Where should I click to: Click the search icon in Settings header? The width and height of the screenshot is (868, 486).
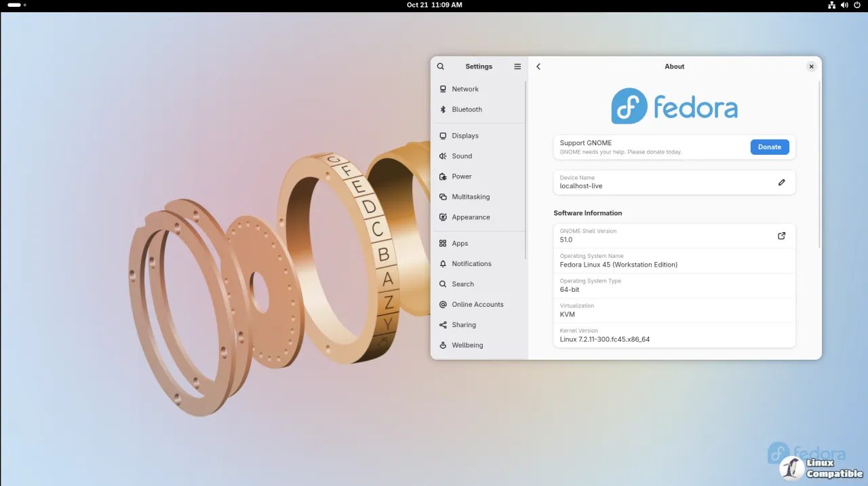tap(441, 67)
